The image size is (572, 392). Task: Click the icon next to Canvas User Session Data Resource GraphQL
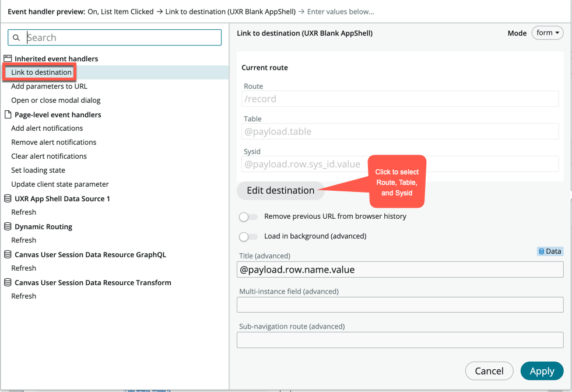point(7,254)
